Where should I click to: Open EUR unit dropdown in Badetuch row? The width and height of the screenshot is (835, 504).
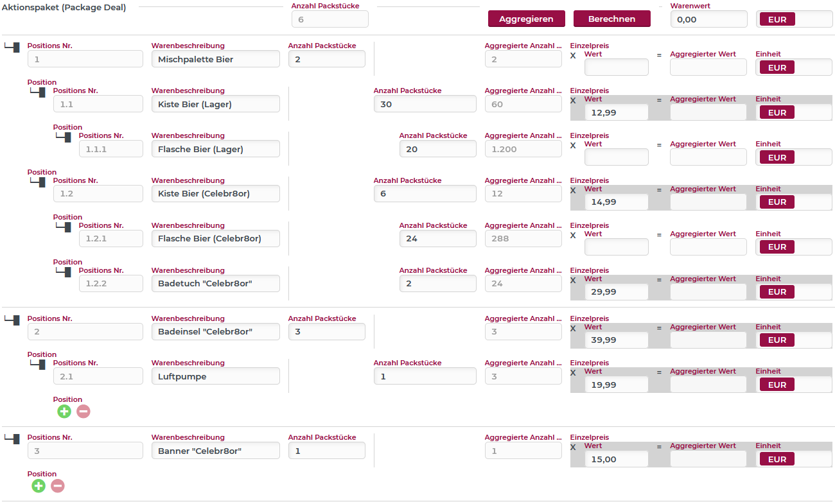tap(793, 292)
